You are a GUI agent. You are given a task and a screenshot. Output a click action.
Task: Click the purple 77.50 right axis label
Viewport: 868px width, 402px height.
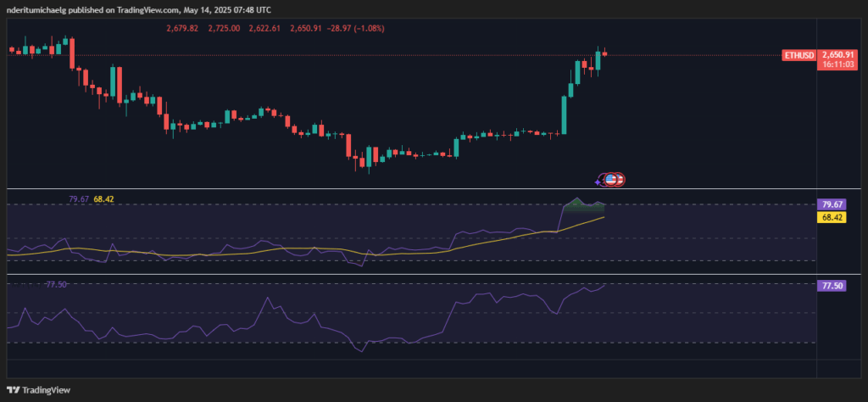tap(832, 286)
